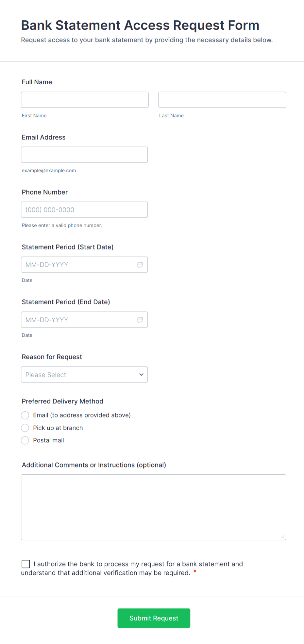Click the Statement Period End Date field
Screen dimensions: 304x644
pos(78,319)
